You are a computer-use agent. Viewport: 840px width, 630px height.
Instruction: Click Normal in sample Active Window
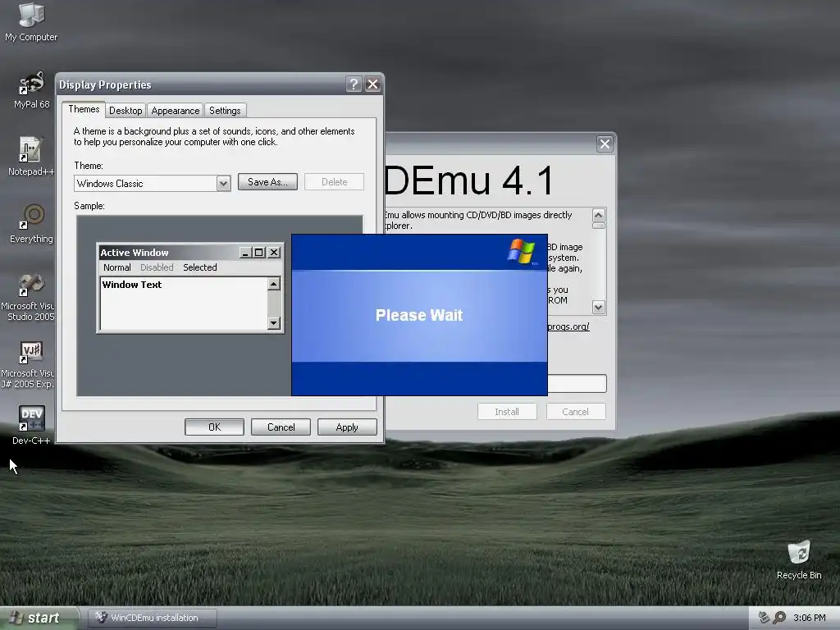click(116, 267)
